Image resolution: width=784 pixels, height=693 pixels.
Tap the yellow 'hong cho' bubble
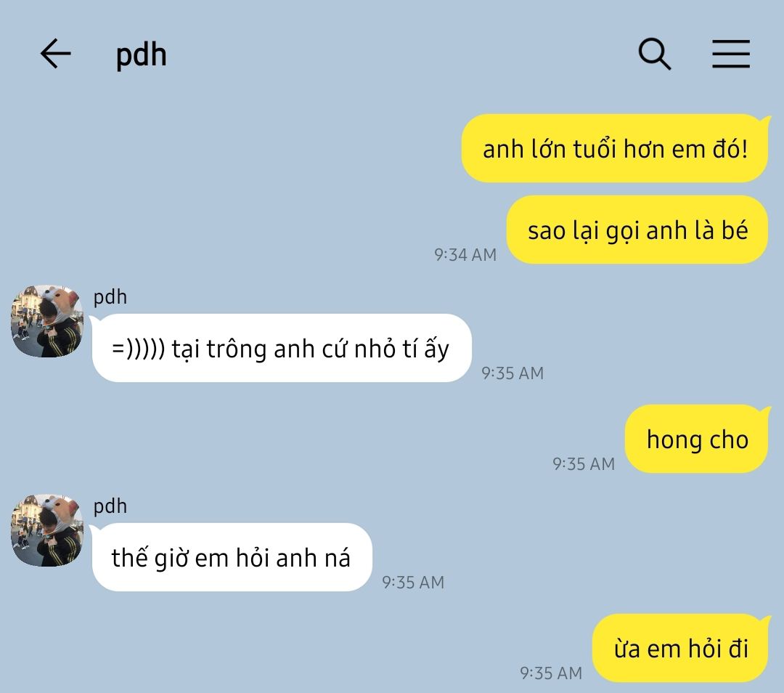[x=696, y=439]
